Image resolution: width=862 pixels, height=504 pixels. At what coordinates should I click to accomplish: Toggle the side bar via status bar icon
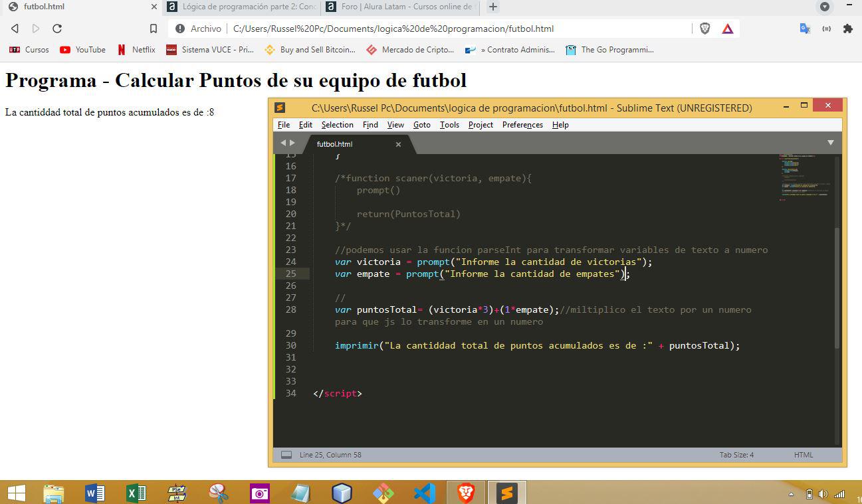(286, 455)
